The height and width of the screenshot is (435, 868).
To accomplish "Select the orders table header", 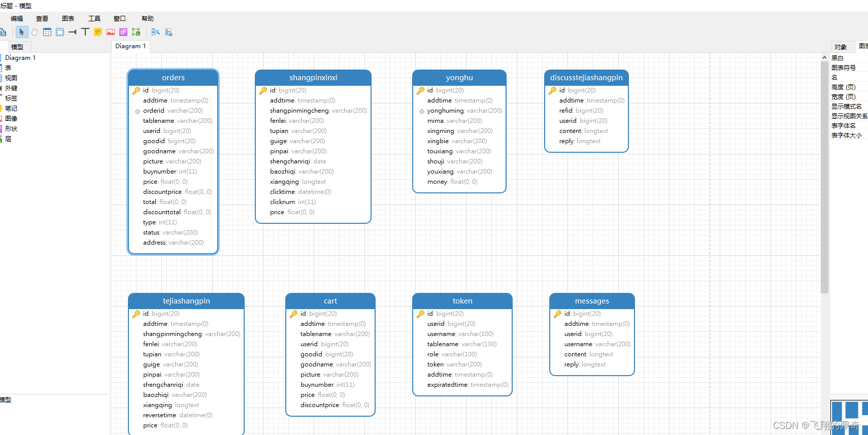I will tap(173, 78).
